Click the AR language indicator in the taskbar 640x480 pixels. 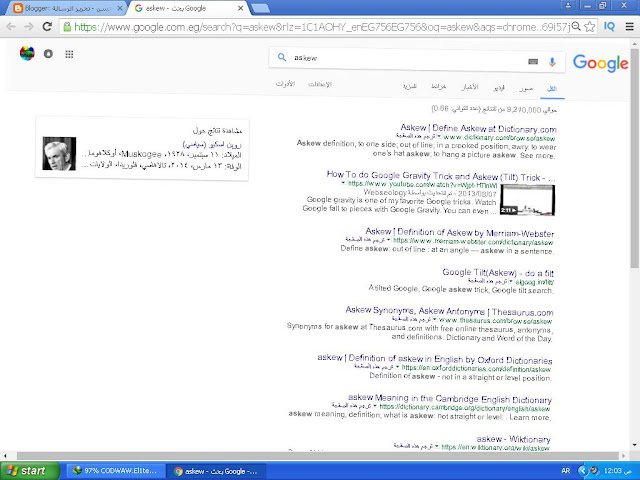565,471
